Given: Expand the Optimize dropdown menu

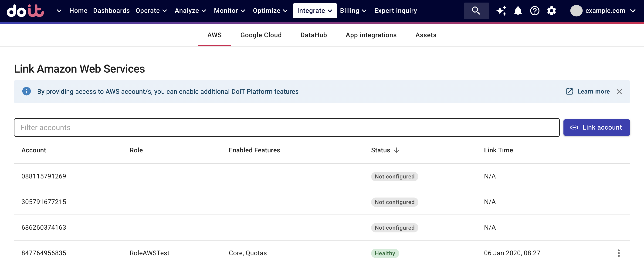Looking at the screenshot, I should tap(270, 11).
